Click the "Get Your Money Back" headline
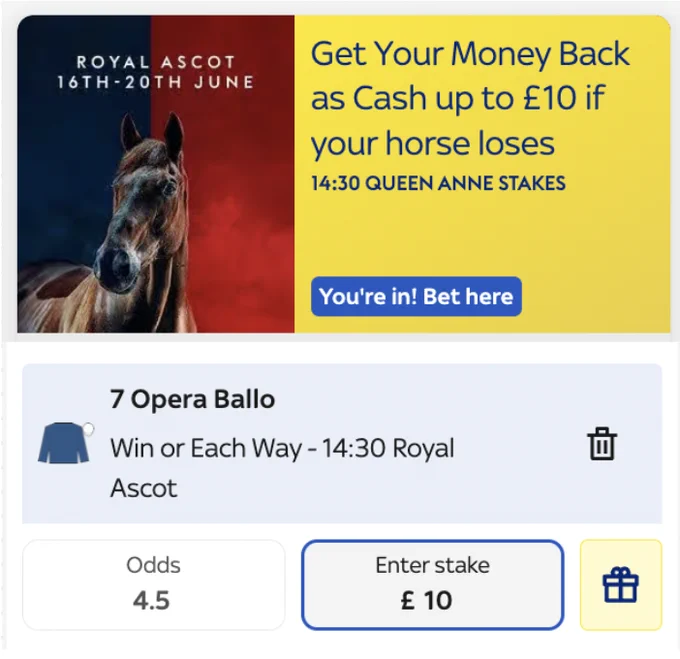680x659 pixels. (x=470, y=54)
